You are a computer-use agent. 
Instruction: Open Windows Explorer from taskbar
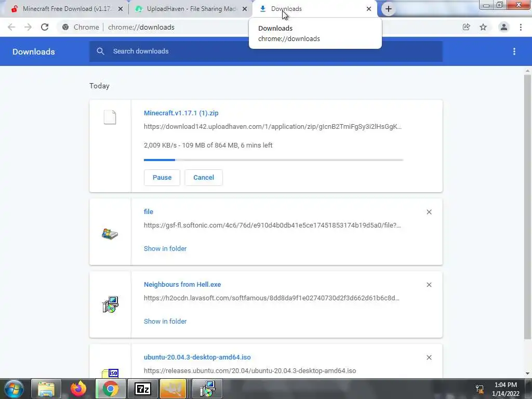pos(46,389)
